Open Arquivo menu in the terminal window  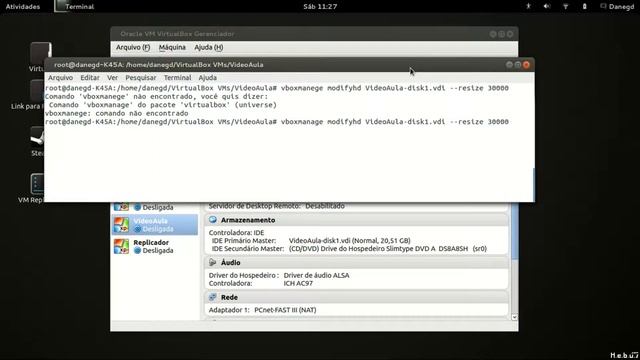tap(60, 78)
